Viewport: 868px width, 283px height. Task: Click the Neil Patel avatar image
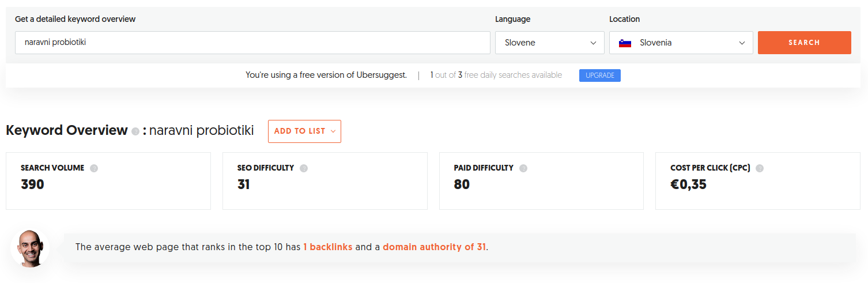30,248
